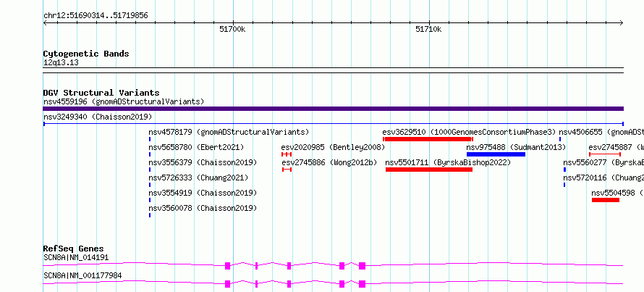Viewport: 644px width, 292px height.
Task: Open variant nsv4578179 gnomADStructuralVariants label
Action: (229, 132)
